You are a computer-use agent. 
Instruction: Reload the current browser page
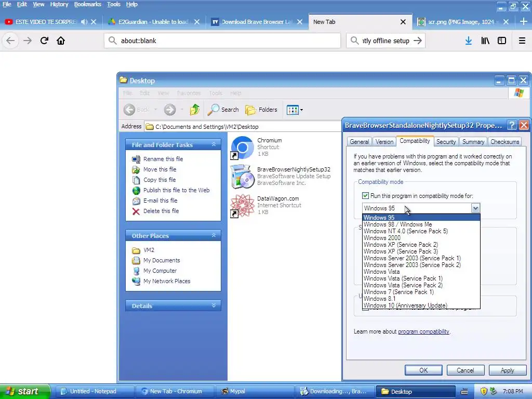click(44, 41)
